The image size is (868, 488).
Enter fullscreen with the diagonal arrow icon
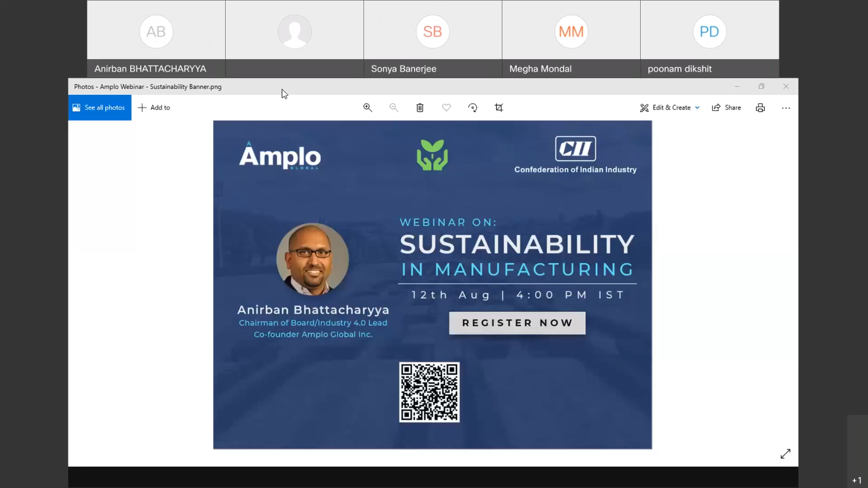(x=786, y=454)
